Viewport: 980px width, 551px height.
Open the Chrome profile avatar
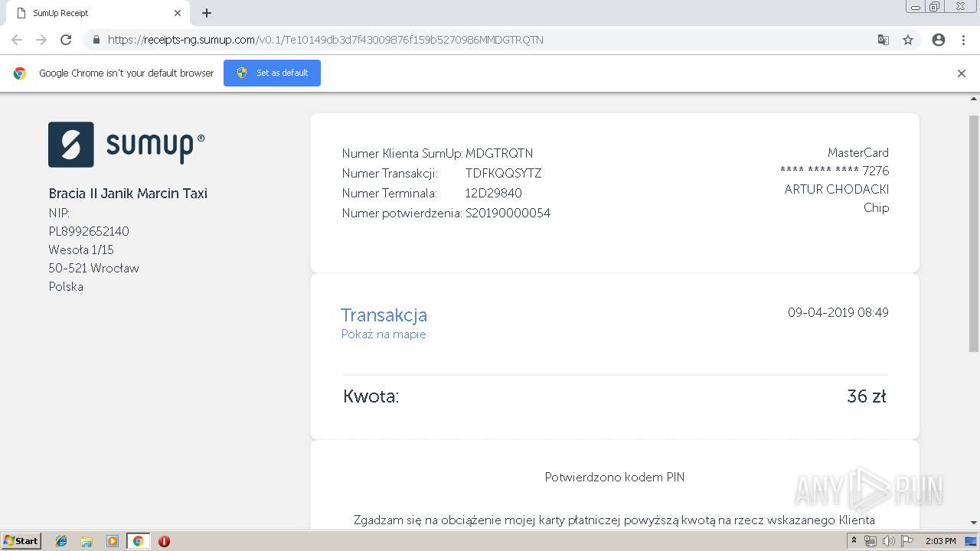click(939, 40)
